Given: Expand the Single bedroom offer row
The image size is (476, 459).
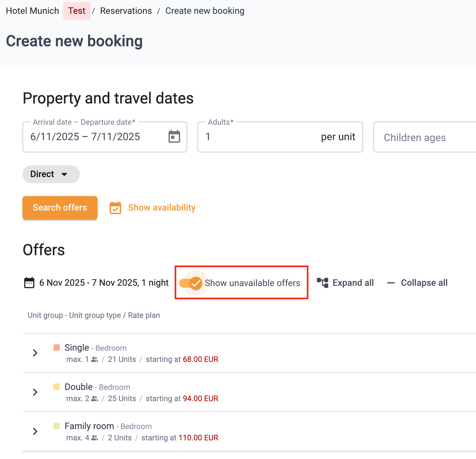Looking at the screenshot, I should [35, 353].
